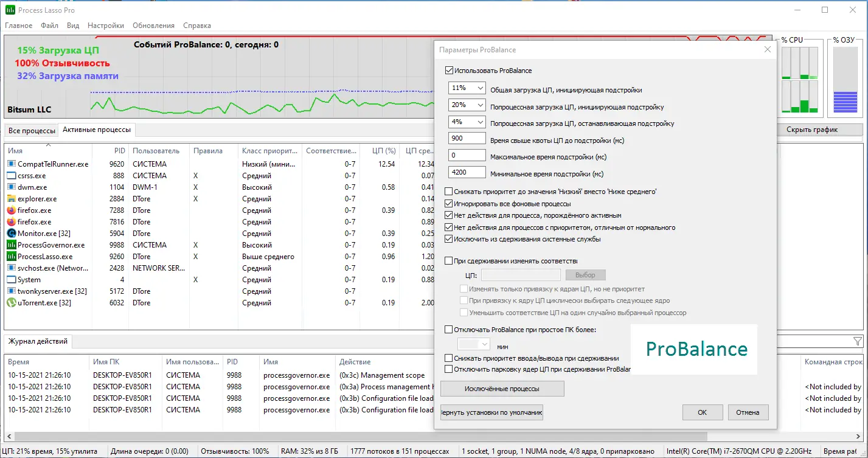This screenshot has width=868, height=458.
Task: Click the maximum restraint time field showing 0
Action: click(467, 156)
